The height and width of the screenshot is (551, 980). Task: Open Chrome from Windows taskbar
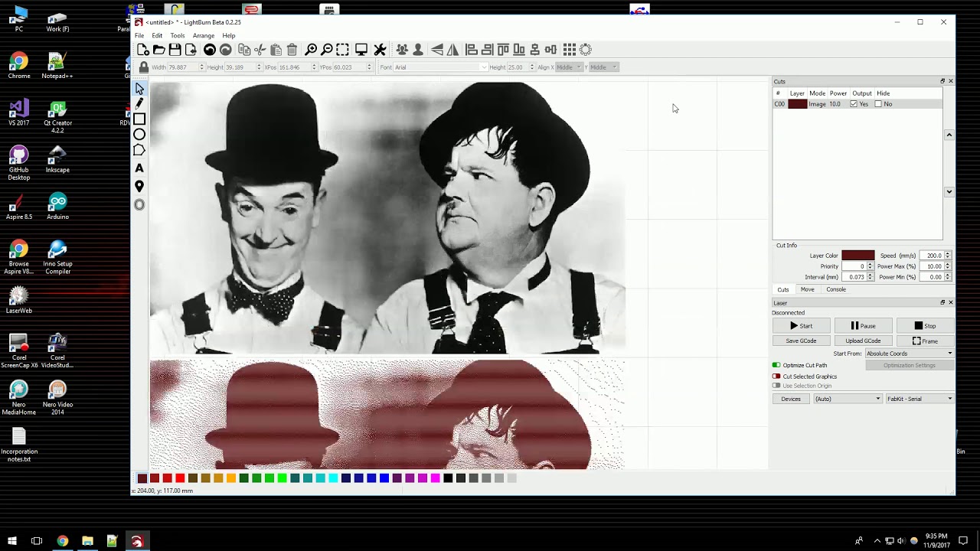coord(62,541)
